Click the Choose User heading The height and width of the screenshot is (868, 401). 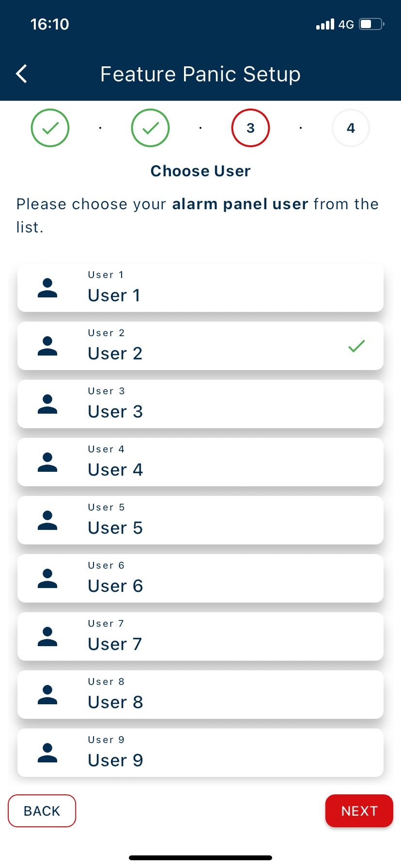[200, 171]
